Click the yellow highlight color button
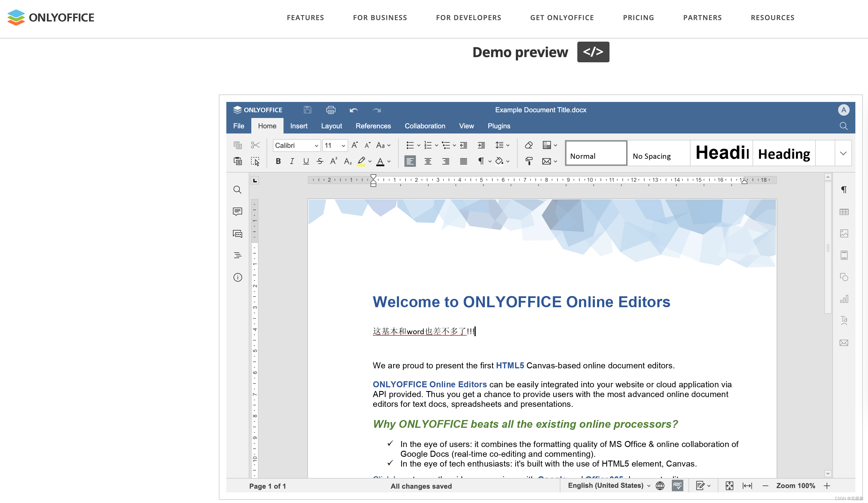The height and width of the screenshot is (503, 868). pyautogui.click(x=361, y=161)
